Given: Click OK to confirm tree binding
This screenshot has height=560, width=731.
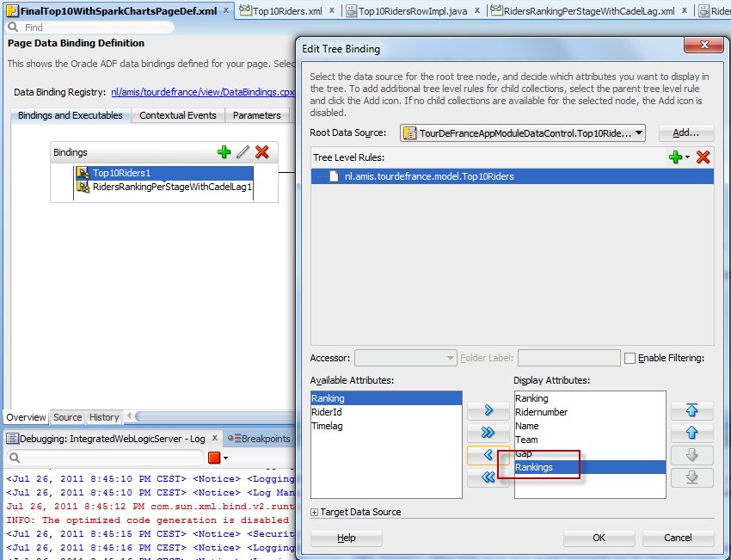Looking at the screenshot, I should point(599,538).
